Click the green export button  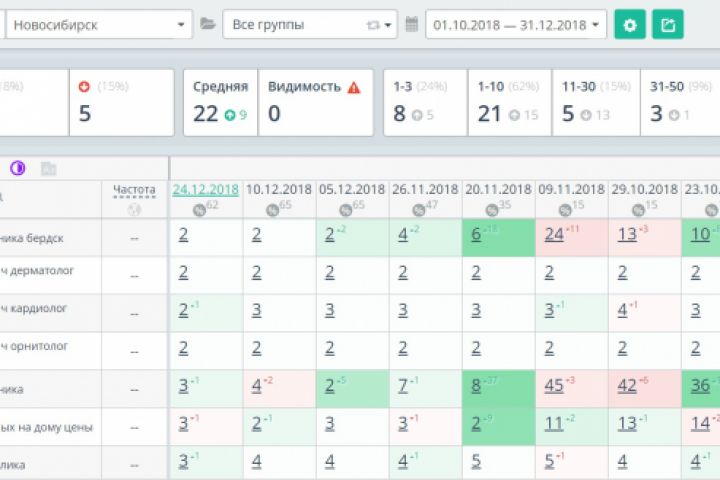coord(667,25)
